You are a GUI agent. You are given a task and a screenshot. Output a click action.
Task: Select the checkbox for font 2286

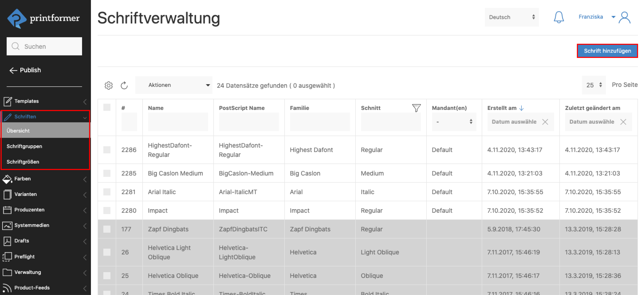[x=107, y=150]
